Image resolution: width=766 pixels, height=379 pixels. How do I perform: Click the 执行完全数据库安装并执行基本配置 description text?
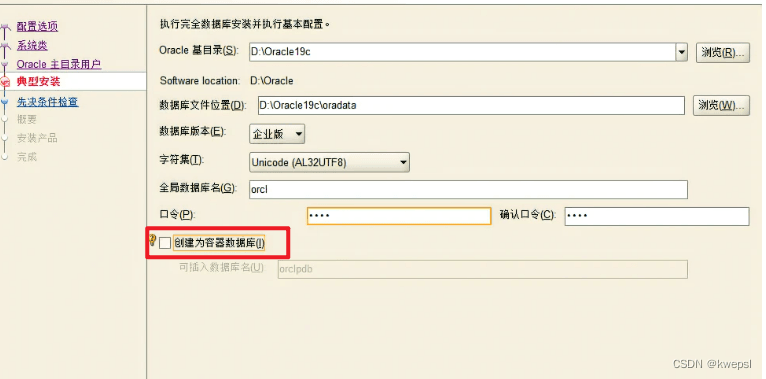[x=245, y=23]
